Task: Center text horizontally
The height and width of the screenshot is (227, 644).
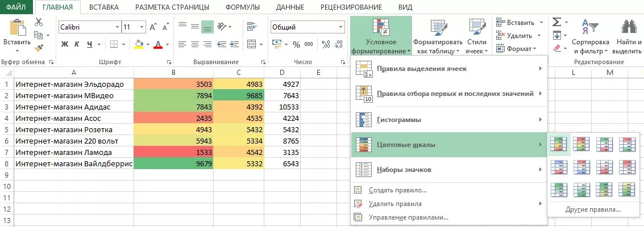Action: point(195,44)
